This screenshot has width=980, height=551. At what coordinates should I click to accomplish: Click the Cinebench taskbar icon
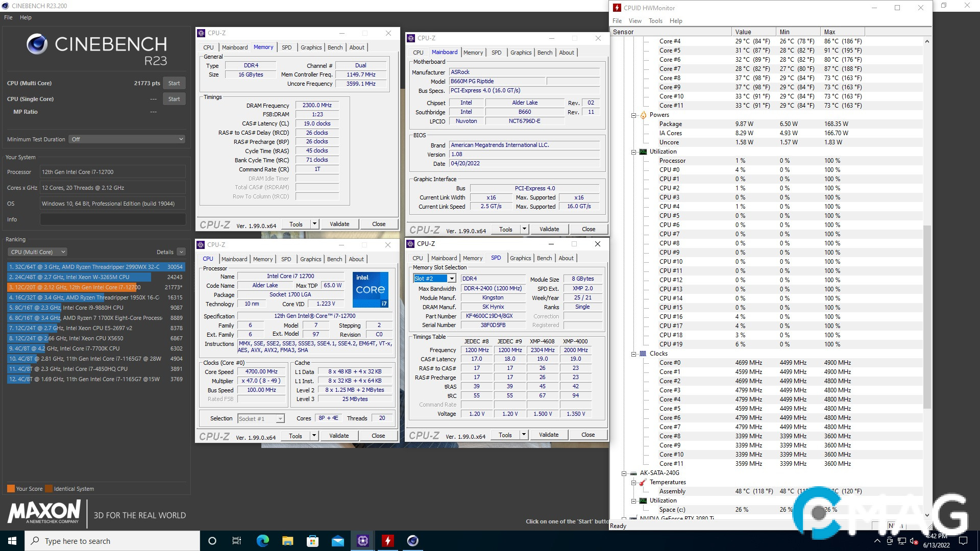point(413,541)
